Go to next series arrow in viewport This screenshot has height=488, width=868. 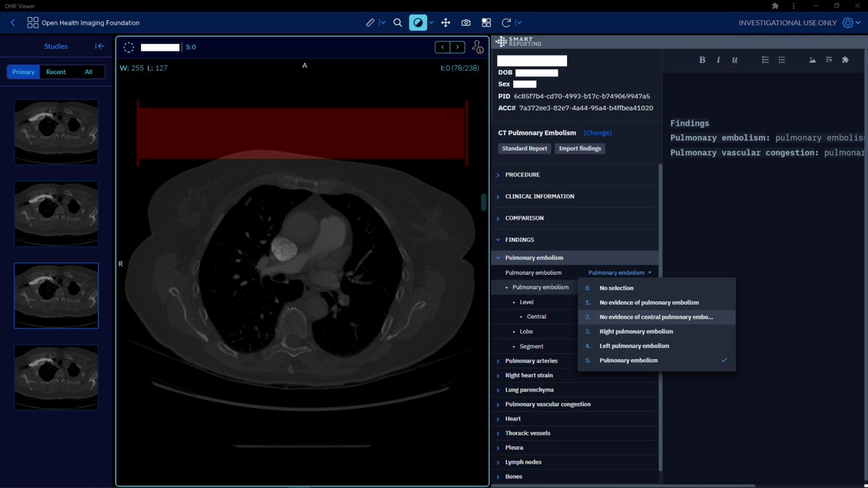(x=458, y=47)
